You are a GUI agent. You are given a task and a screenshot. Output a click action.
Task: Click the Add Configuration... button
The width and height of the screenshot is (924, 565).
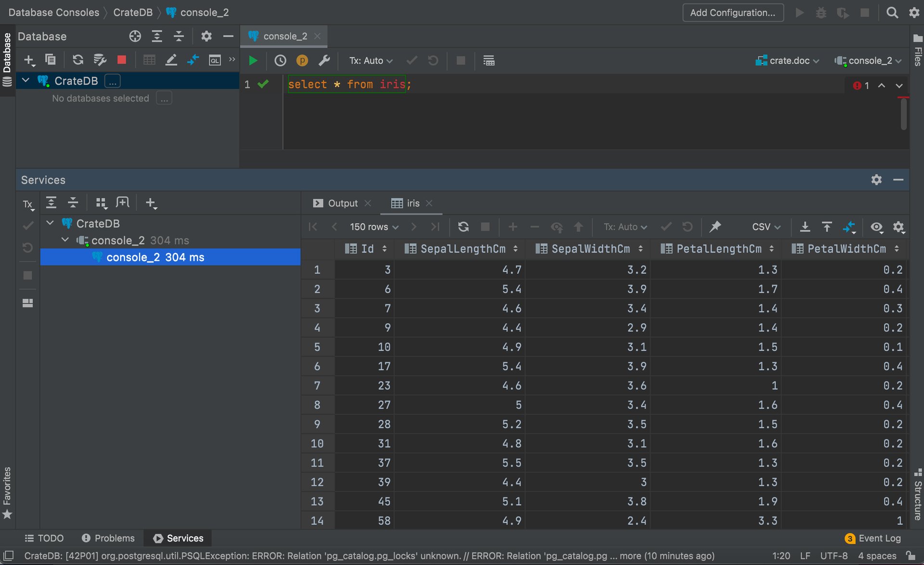point(732,13)
